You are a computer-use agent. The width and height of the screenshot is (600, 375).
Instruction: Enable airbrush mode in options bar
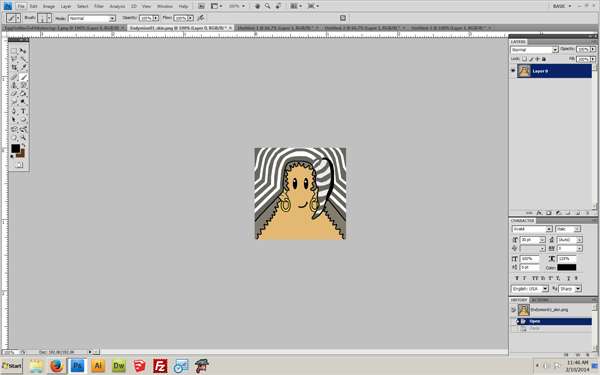[x=201, y=18]
